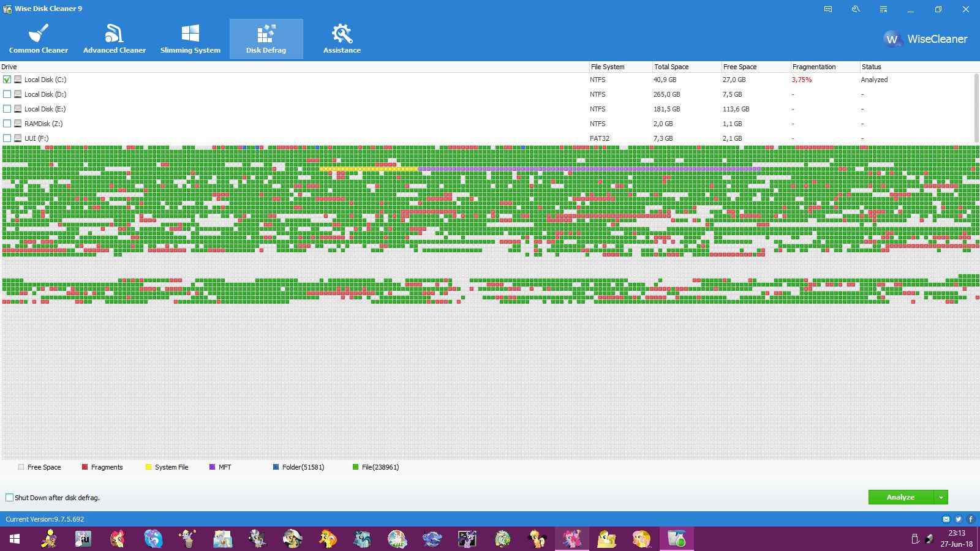980x551 pixels.
Task: Click the email contact icon in status bar
Action: pos(946,519)
